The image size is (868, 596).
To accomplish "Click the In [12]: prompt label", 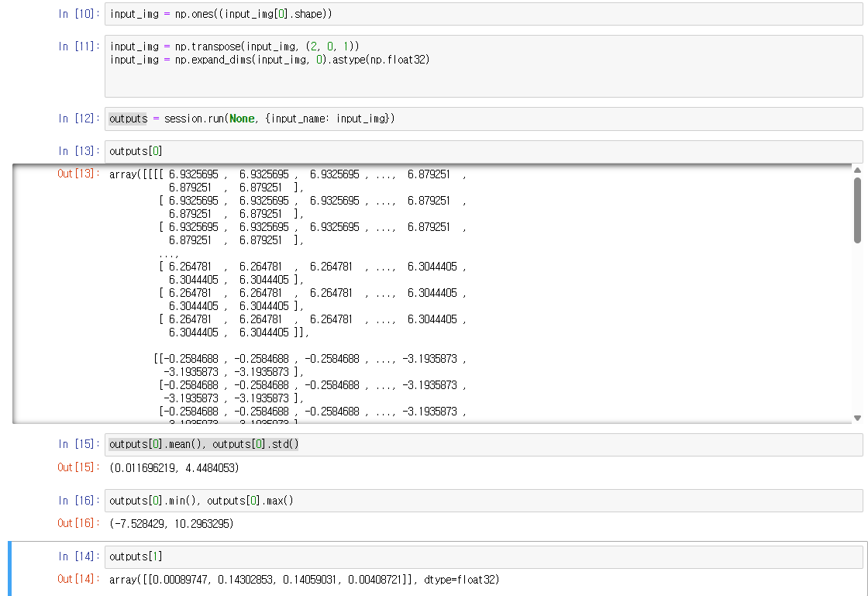I will (79, 119).
